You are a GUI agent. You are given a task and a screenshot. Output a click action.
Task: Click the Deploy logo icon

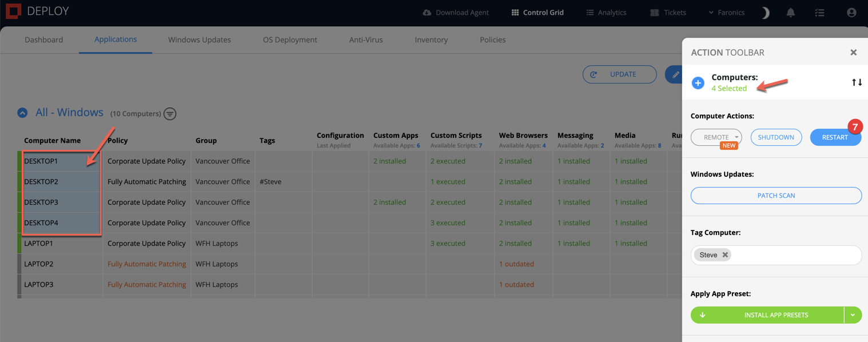(x=13, y=11)
